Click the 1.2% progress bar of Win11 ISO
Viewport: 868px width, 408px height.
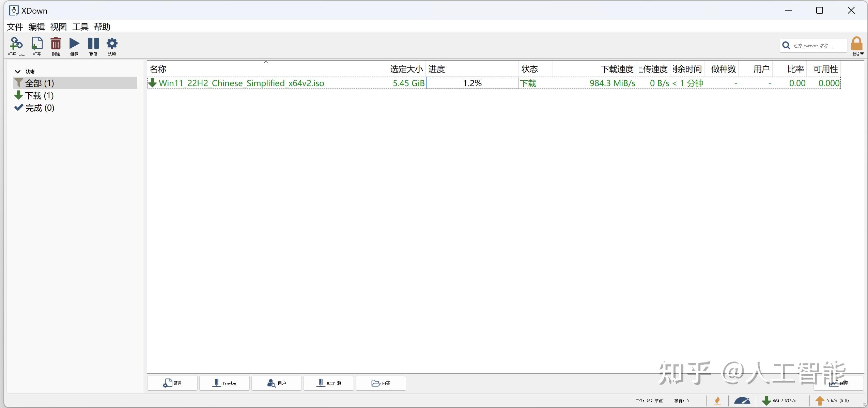(x=472, y=83)
